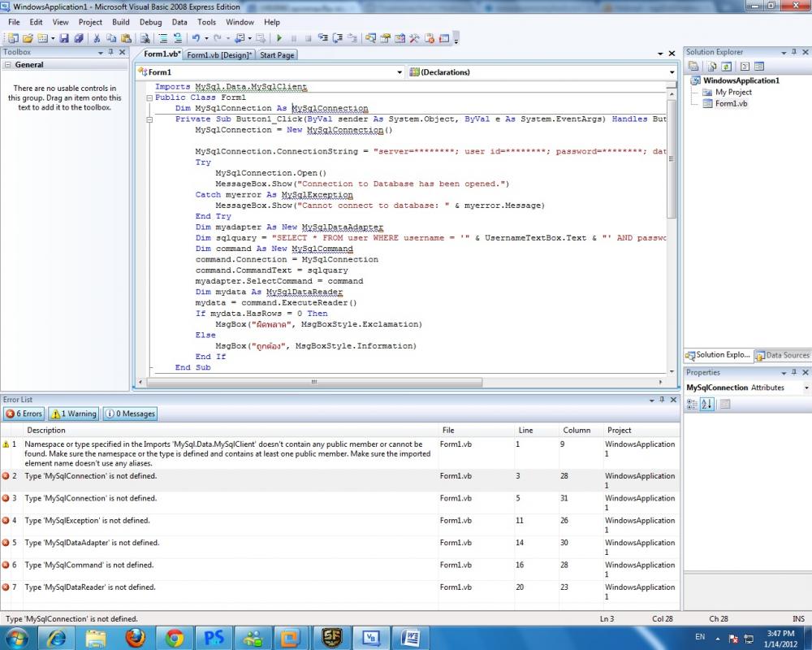Click the Copy toolbar icon

[111, 38]
